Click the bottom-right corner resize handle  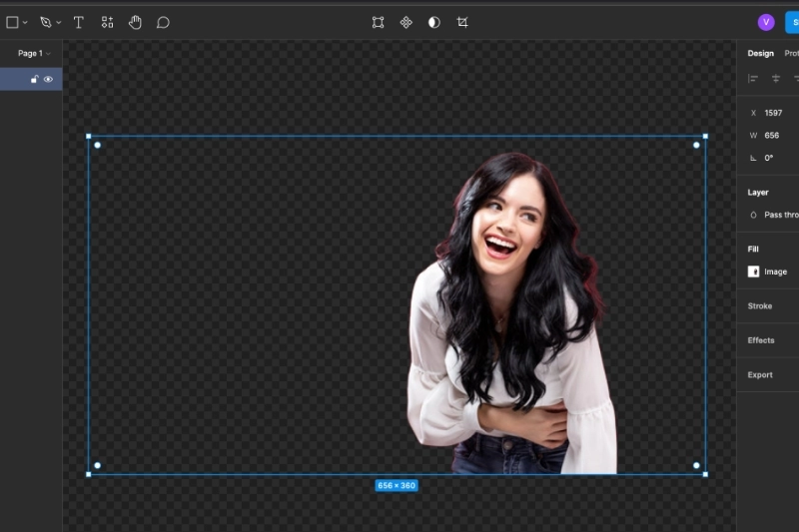pyautogui.click(x=705, y=474)
